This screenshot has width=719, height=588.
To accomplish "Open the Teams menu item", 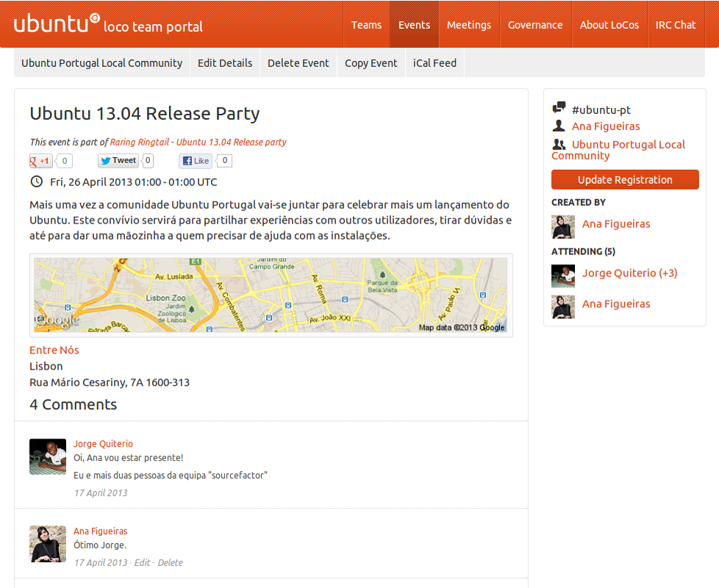I will tap(366, 25).
